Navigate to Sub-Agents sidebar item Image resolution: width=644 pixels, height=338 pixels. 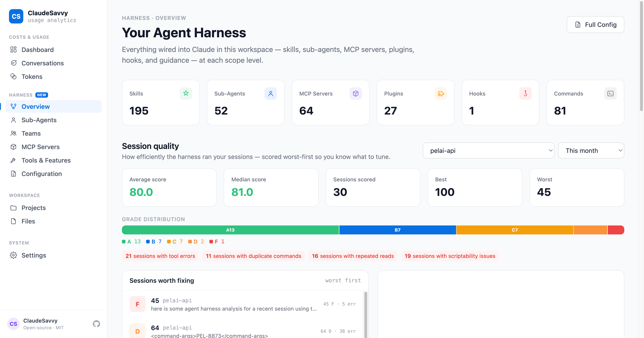point(53,120)
